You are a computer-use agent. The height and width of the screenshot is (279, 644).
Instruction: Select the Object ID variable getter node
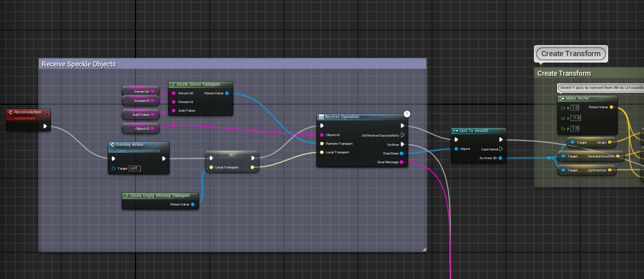coord(141,129)
